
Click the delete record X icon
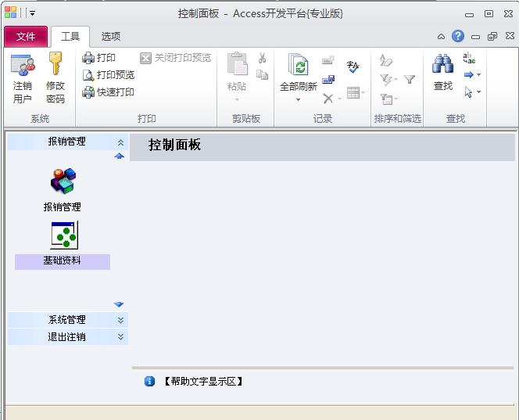click(x=328, y=99)
